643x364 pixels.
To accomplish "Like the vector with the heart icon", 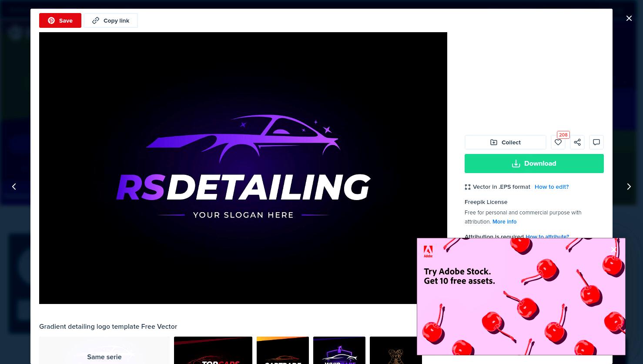I will point(558,142).
